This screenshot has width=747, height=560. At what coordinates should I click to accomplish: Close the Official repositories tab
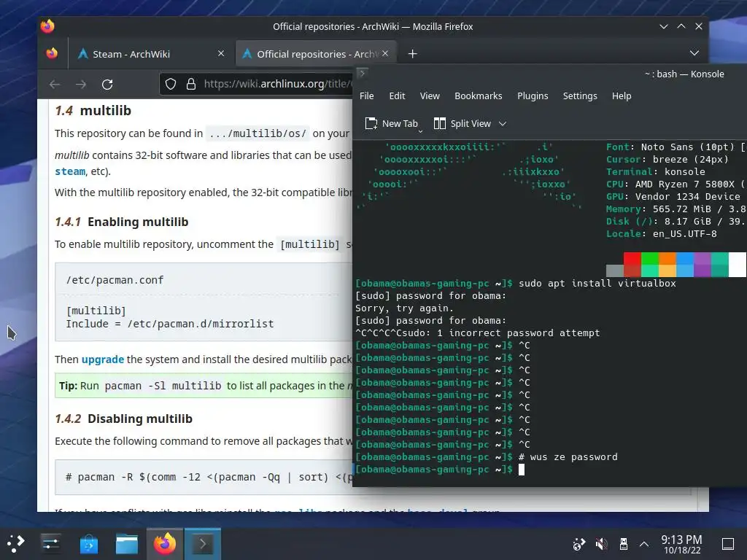click(385, 53)
